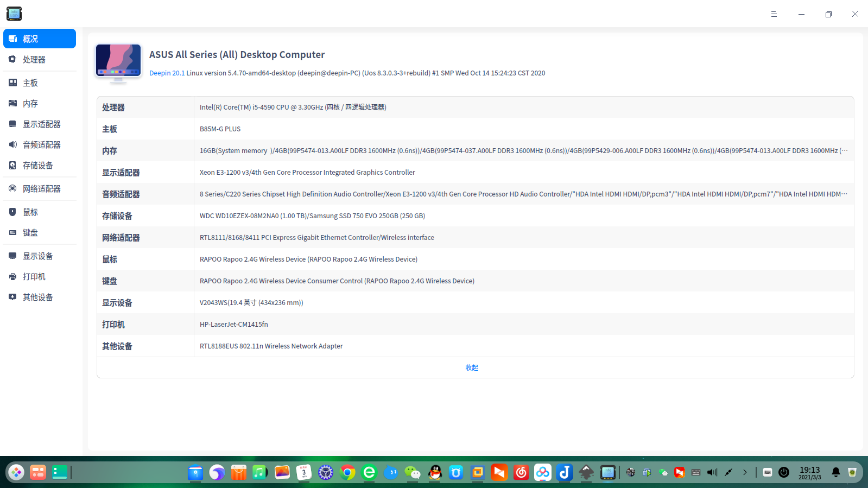Click the HP-LaserJet-CM1415fn printer text
868x488 pixels.
coord(234,325)
